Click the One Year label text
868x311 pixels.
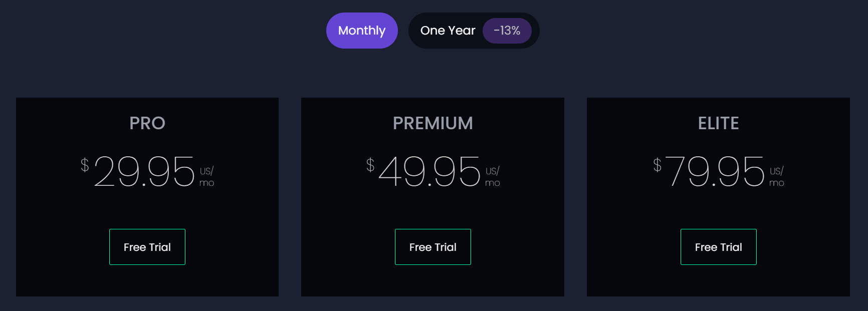(x=448, y=31)
